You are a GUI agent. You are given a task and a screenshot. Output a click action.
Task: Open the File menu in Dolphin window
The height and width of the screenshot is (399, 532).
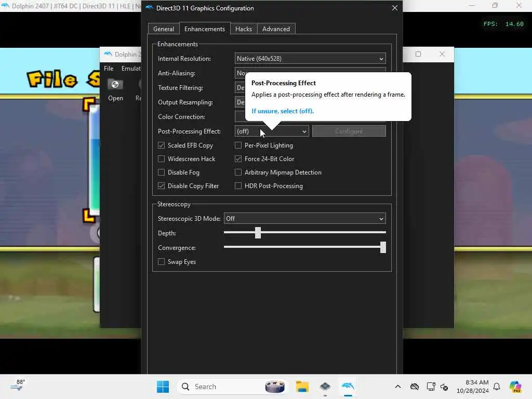[x=109, y=68]
